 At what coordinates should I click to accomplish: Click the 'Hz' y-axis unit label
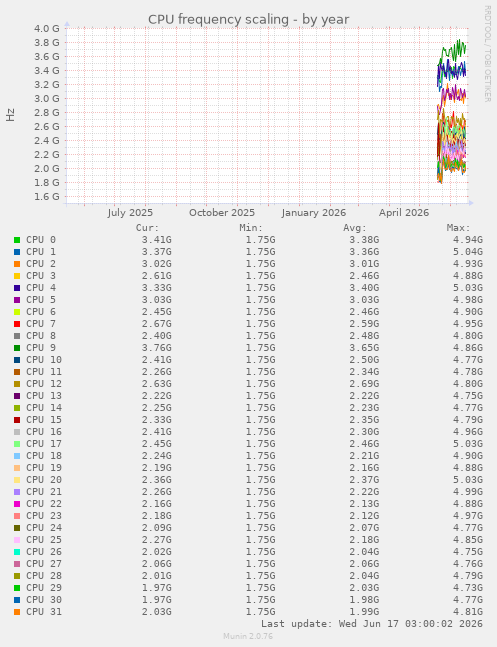[x=10, y=115]
